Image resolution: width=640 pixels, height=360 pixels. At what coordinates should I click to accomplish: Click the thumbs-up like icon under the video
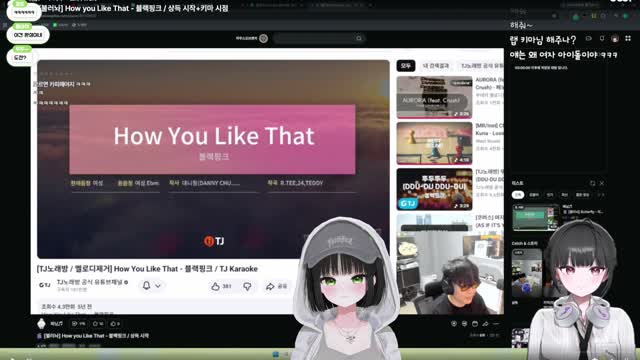coord(216,287)
